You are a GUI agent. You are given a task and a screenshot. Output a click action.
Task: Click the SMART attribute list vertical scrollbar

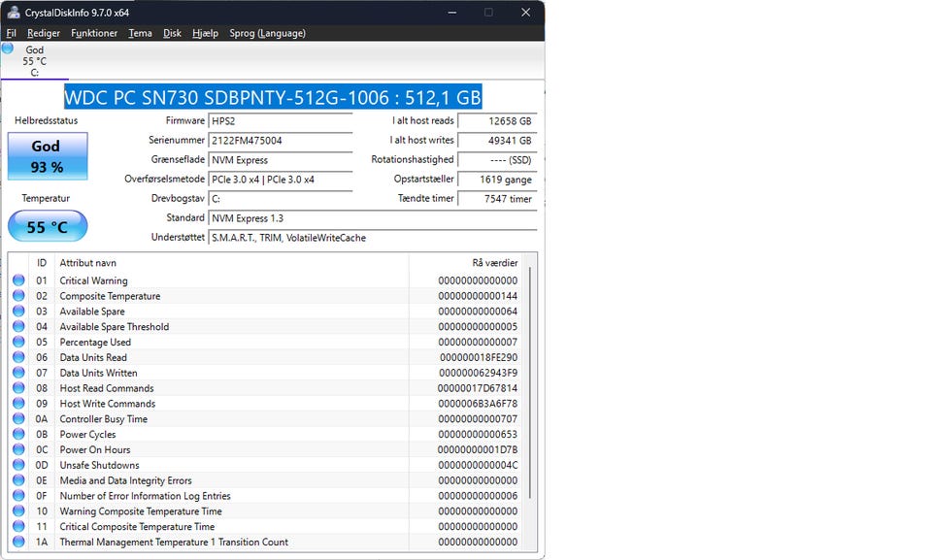(530, 383)
